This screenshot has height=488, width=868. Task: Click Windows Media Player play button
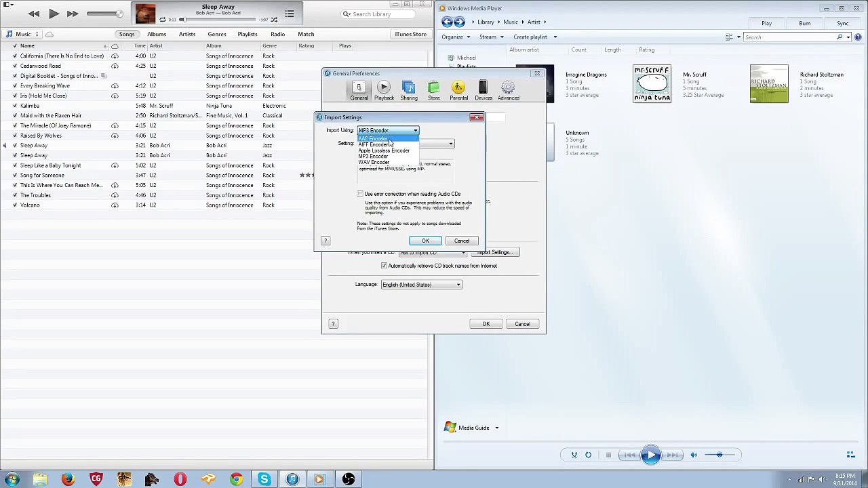click(650, 455)
